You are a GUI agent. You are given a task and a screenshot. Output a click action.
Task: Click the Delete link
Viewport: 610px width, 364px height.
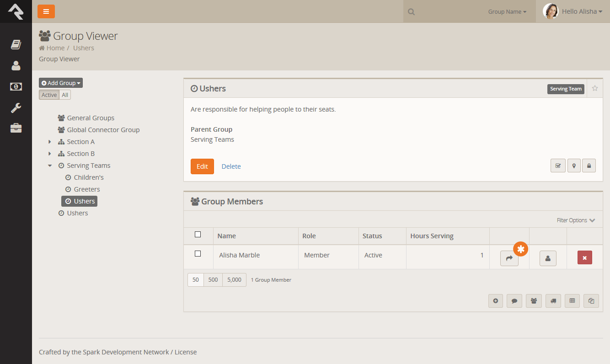coord(231,166)
